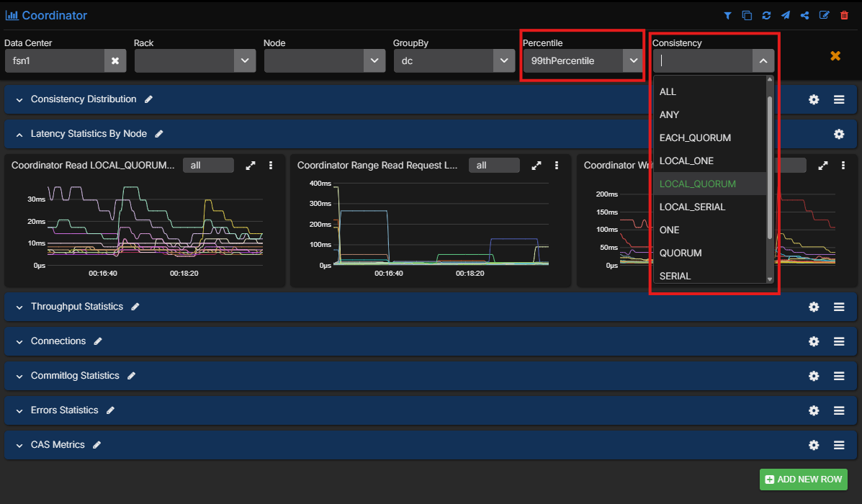Open the dashboard filter options

point(727,15)
